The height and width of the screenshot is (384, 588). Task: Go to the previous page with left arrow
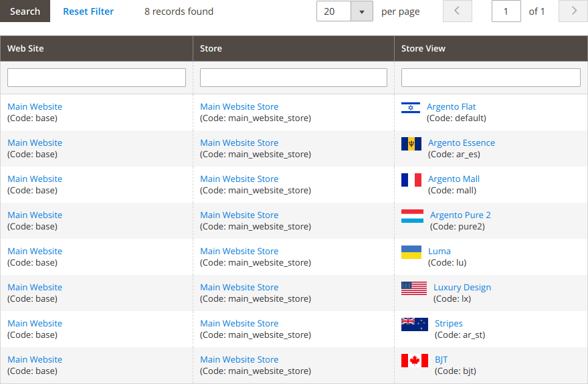coord(457,11)
